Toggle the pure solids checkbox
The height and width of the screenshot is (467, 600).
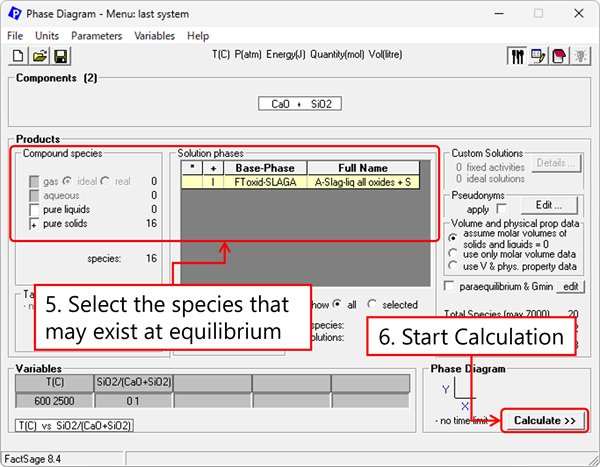pyautogui.click(x=34, y=224)
